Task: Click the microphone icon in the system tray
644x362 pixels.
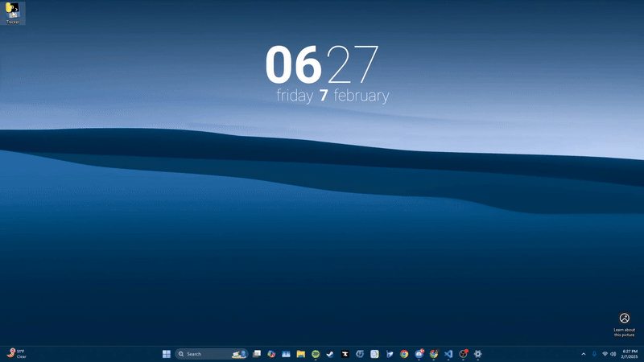Action: [594, 354]
